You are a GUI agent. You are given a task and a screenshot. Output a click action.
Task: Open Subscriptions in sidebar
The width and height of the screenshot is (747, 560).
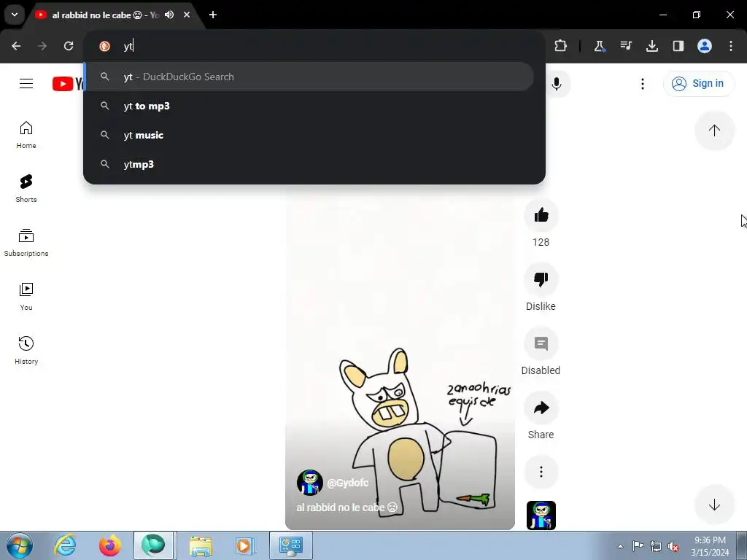26,243
